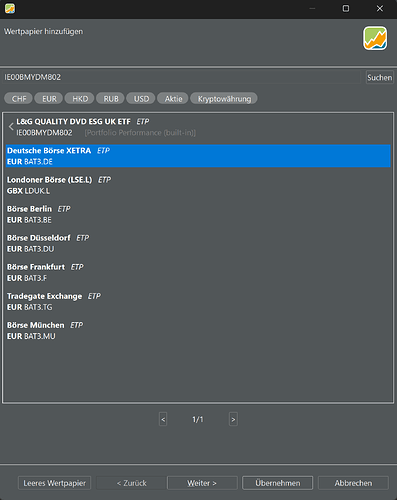397x500 pixels.
Task: Toggle the Kryptowährung type filter
Action: tap(224, 99)
